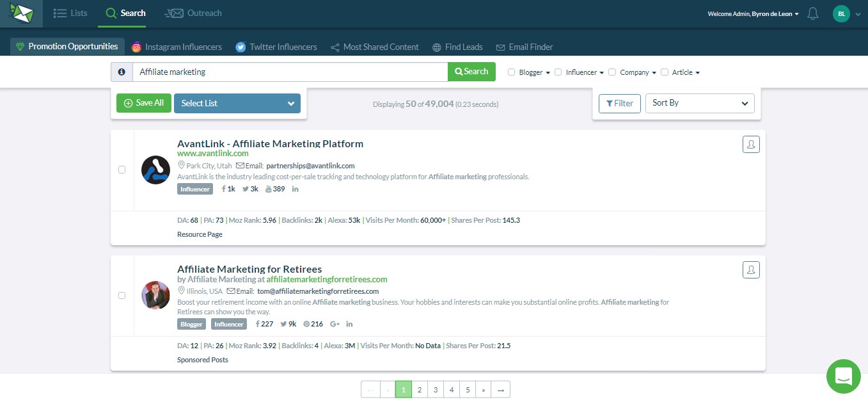Open Retirees' Pinterest icon showing 216
Screen dimensions: 868x402
pos(306,324)
